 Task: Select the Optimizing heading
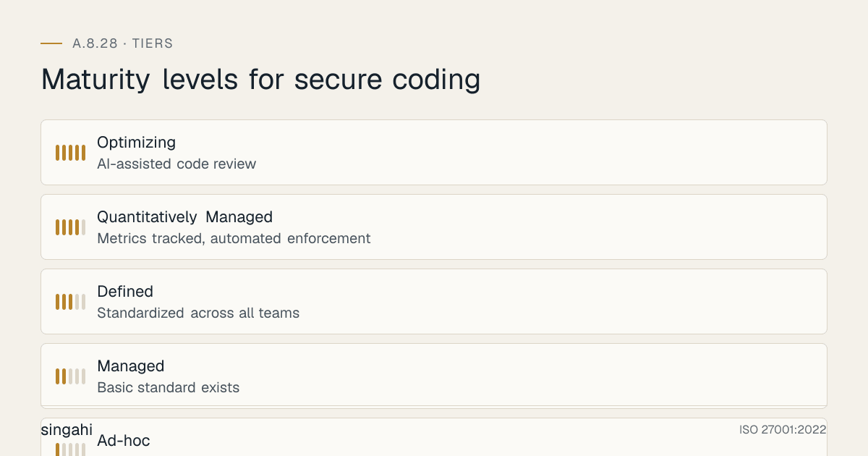tap(136, 143)
